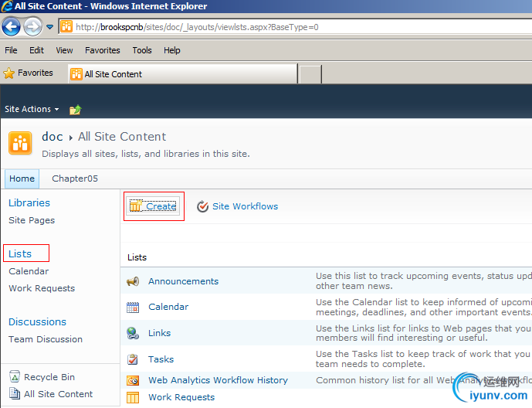Open the Favorites menu
The height and width of the screenshot is (408, 532).
pos(103,50)
